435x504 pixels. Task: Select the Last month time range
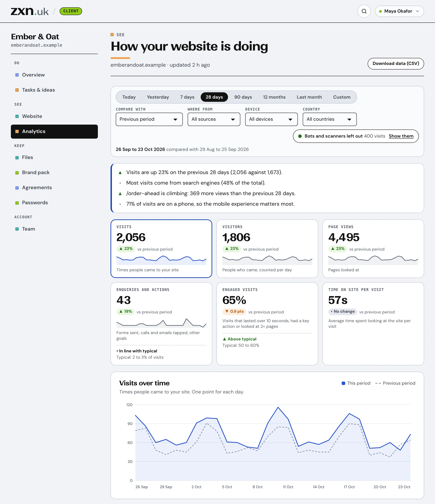pyautogui.click(x=309, y=97)
